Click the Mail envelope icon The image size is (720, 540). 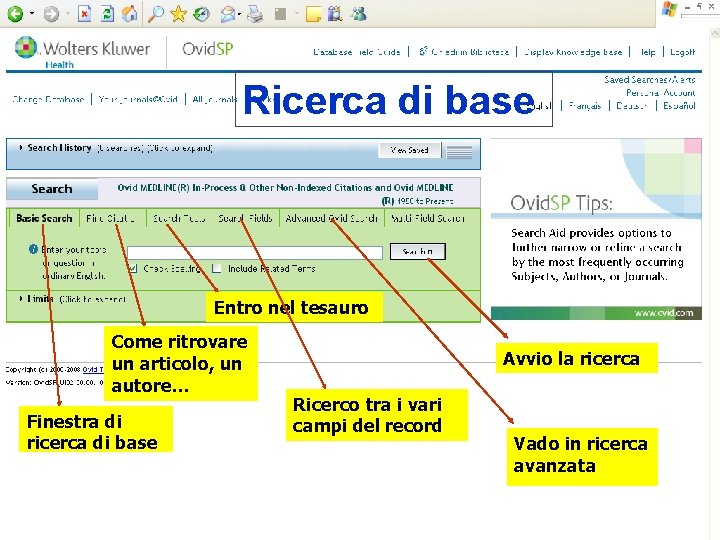pyautogui.click(x=228, y=15)
